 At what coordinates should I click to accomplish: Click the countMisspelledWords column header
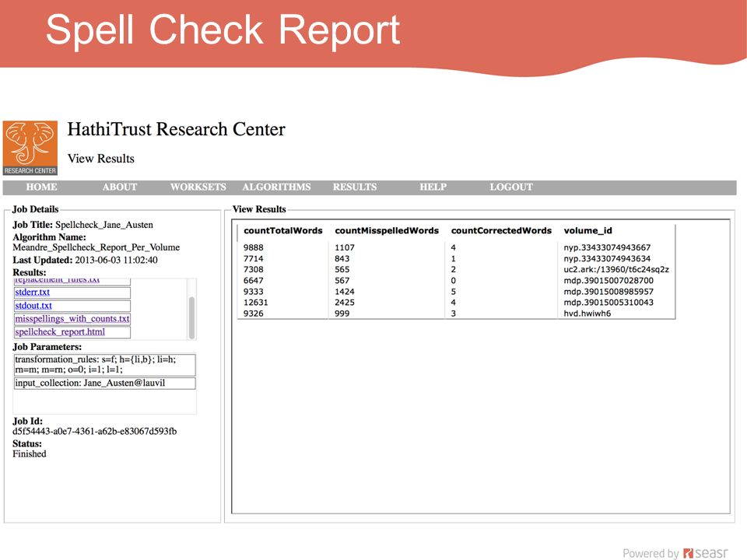click(x=387, y=230)
